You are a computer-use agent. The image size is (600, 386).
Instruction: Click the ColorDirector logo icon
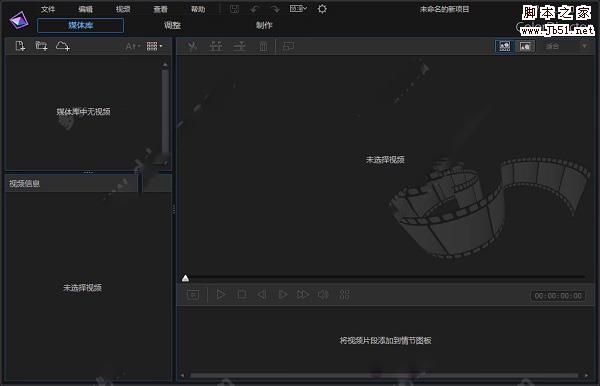pos(19,20)
